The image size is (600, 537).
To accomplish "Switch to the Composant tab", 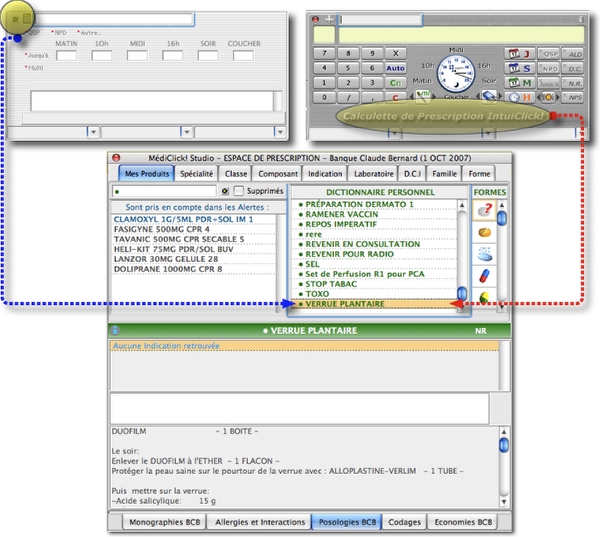I will tap(278, 174).
